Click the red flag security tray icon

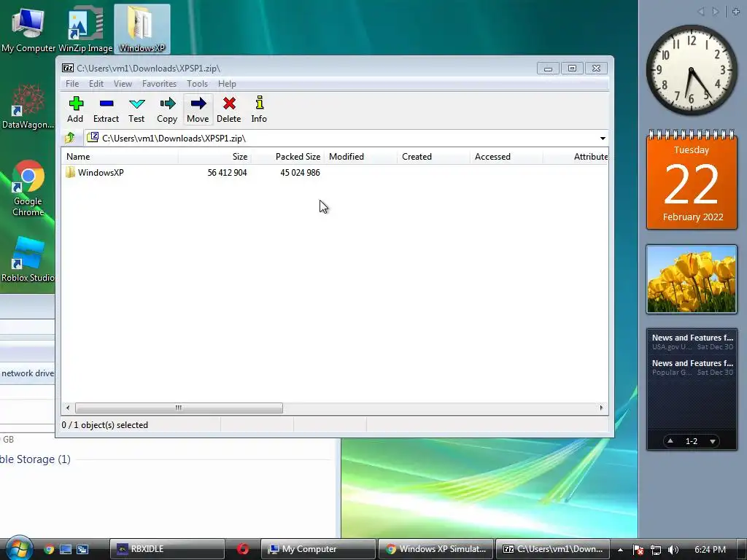(x=638, y=550)
